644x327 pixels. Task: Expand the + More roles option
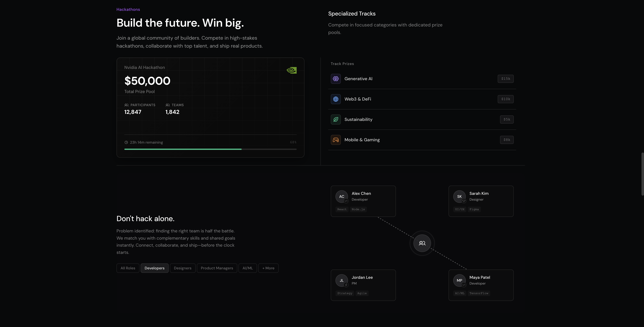(x=268, y=268)
